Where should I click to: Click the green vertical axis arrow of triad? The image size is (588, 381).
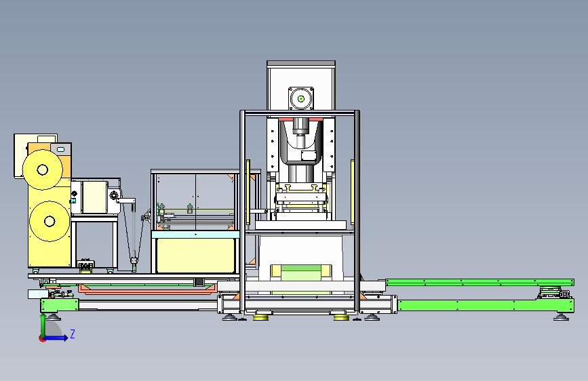(43, 325)
